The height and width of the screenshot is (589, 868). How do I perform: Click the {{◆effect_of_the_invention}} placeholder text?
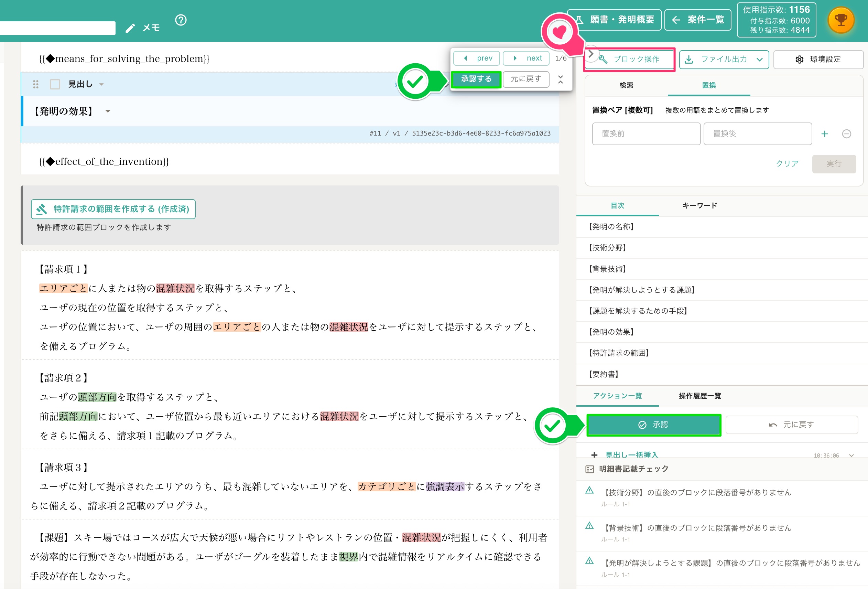coord(104,162)
